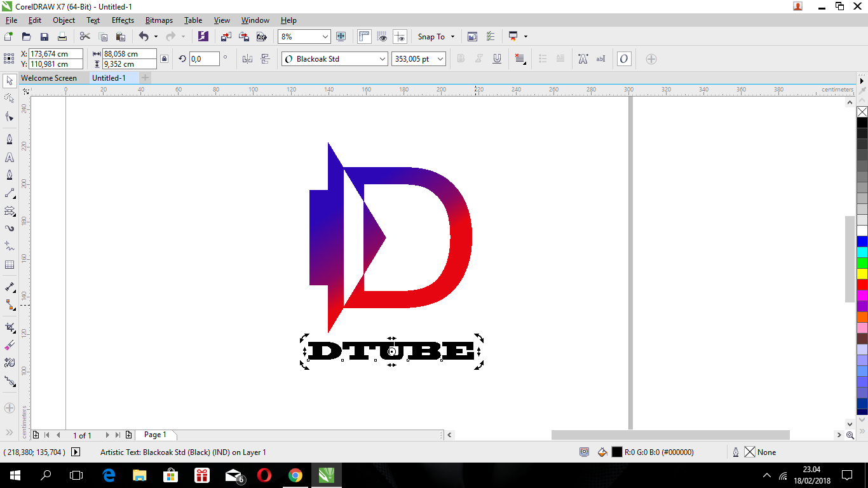Click the Export icon
This screenshot has height=488, width=868.
point(243,37)
